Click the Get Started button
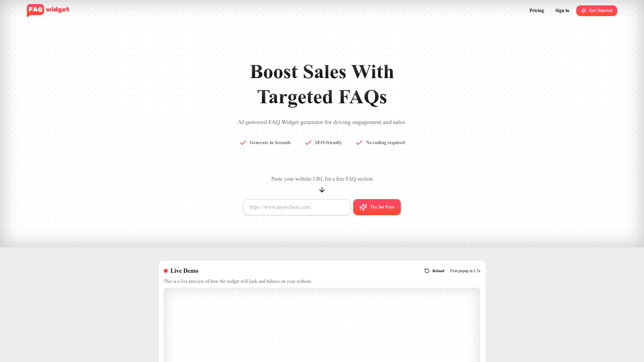Viewport: 644px width, 362px height. [597, 11]
